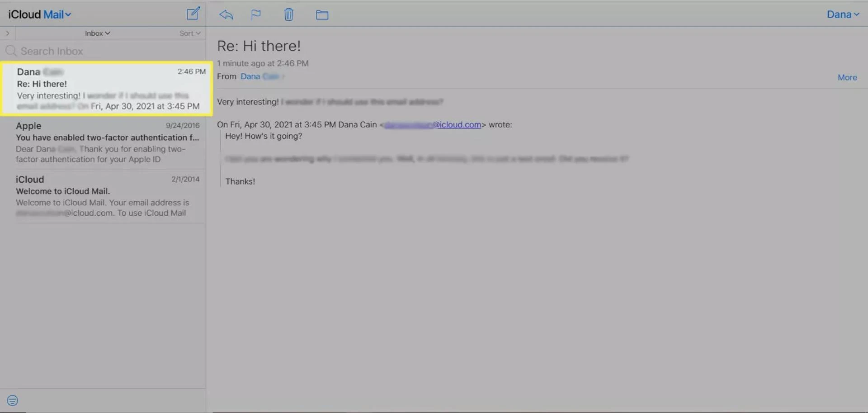
Task: Click the search magnifier icon in the sidebar
Action: [11, 51]
